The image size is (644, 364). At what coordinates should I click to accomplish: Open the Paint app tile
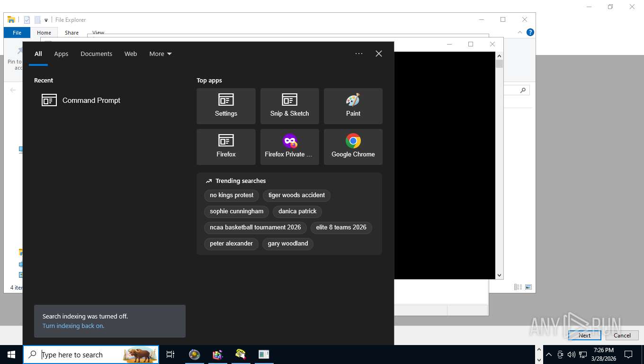(x=353, y=106)
